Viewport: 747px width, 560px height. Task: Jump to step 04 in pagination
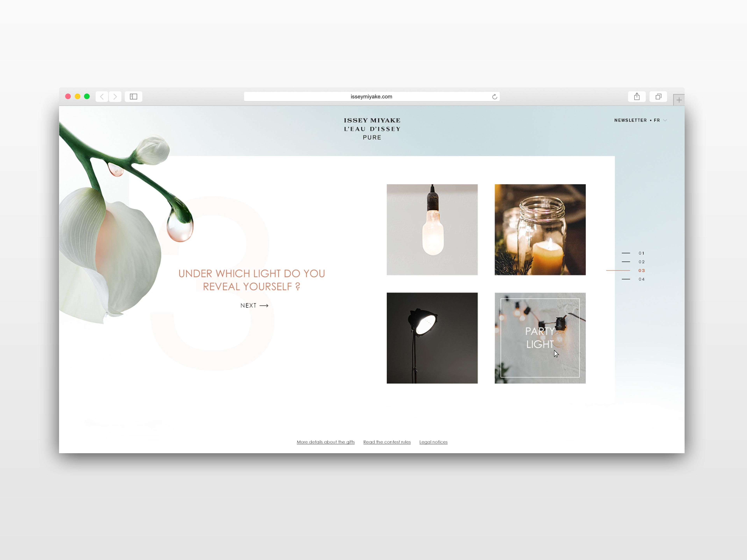click(x=641, y=279)
